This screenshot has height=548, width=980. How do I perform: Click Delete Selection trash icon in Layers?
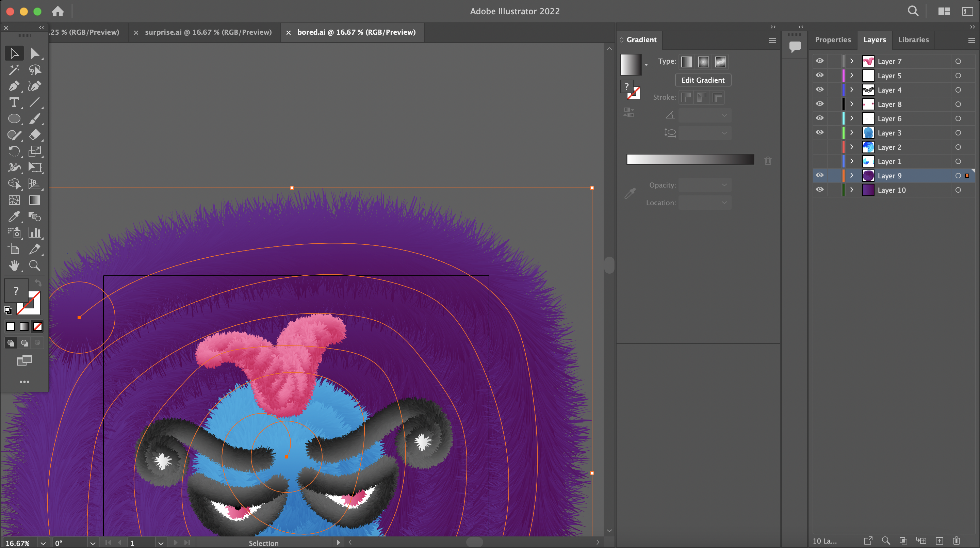[957, 541]
